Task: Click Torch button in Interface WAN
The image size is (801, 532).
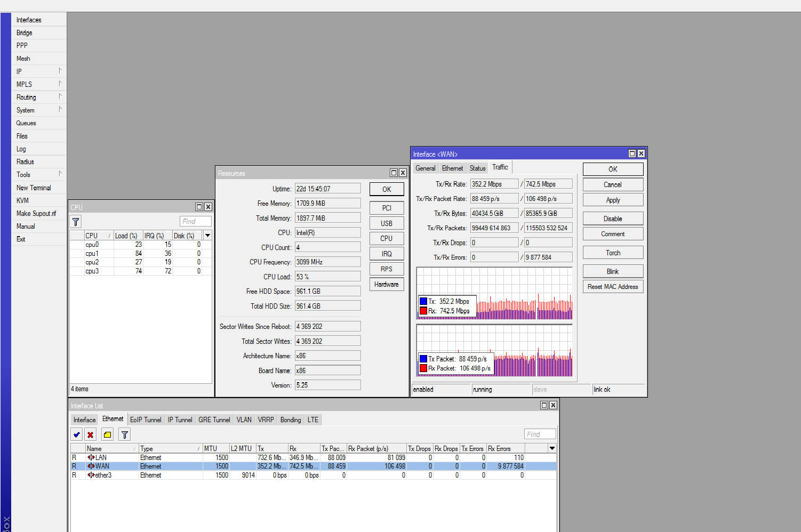Action: (613, 253)
